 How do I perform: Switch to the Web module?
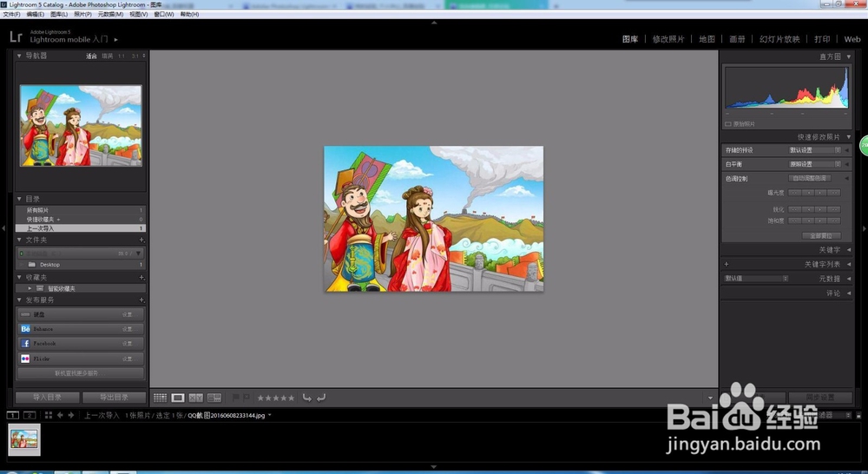click(x=852, y=39)
